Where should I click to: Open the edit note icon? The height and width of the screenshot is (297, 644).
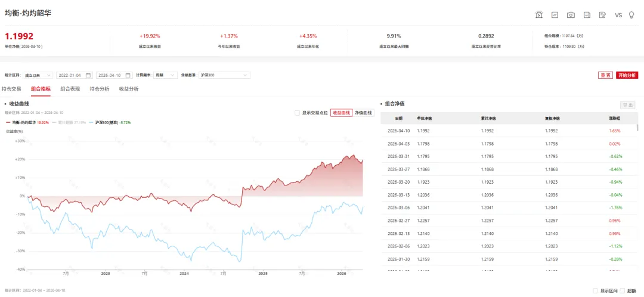tap(602, 15)
